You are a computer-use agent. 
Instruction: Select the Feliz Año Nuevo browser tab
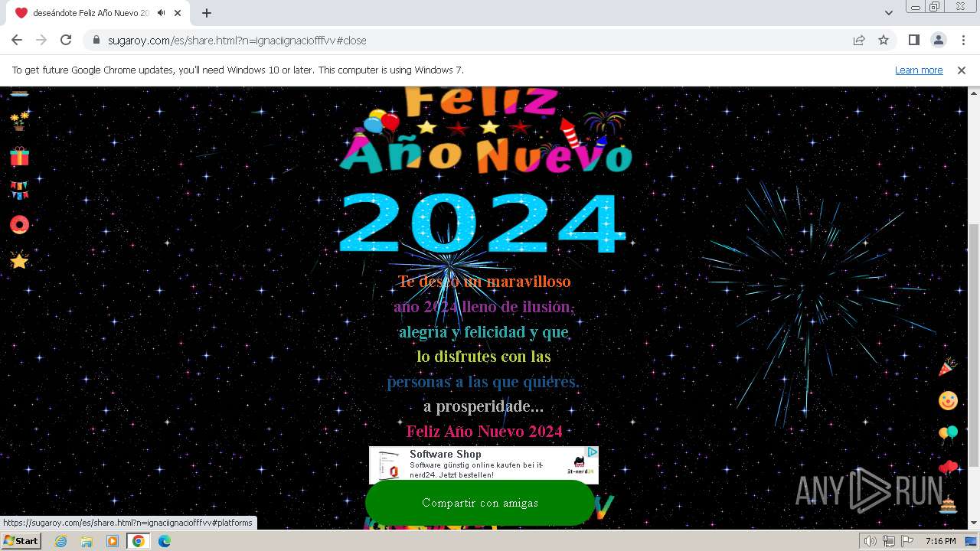pyautogui.click(x=98, y=13)
